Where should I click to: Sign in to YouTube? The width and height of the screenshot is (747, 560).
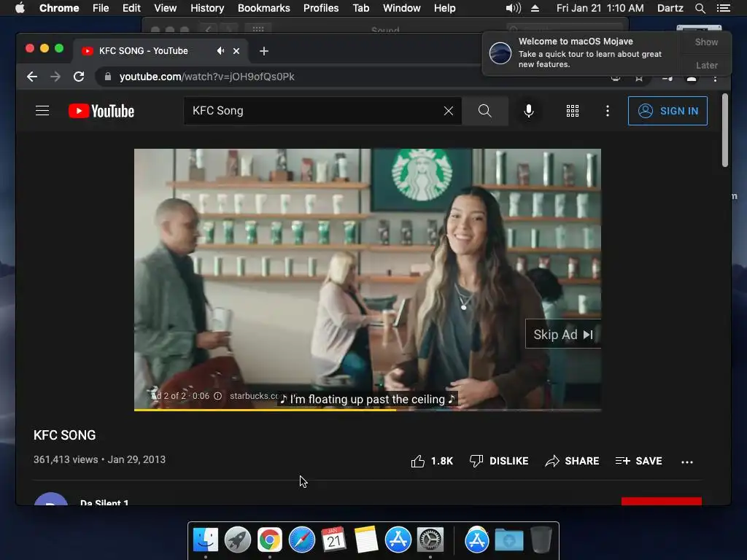click(x=667, y=111)
